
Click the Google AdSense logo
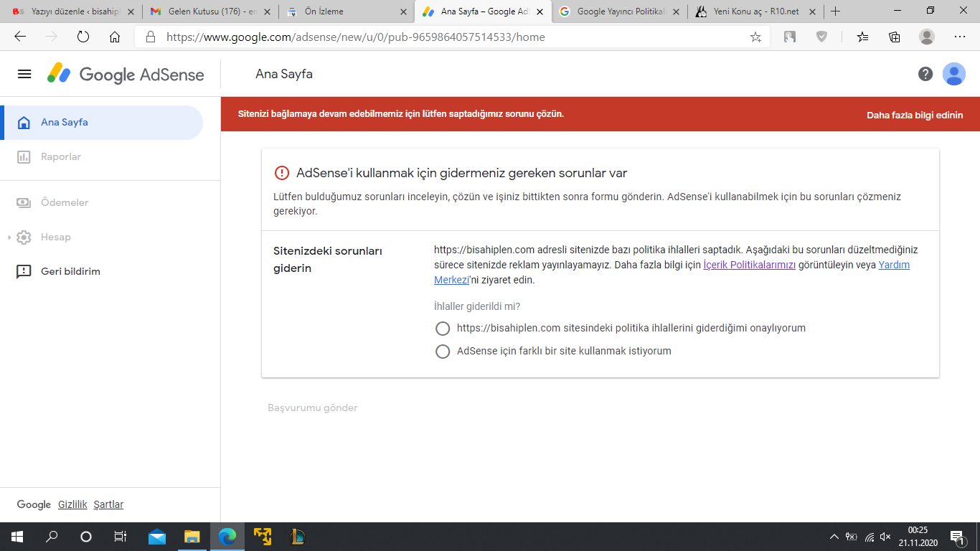click(x=126, y=74)
